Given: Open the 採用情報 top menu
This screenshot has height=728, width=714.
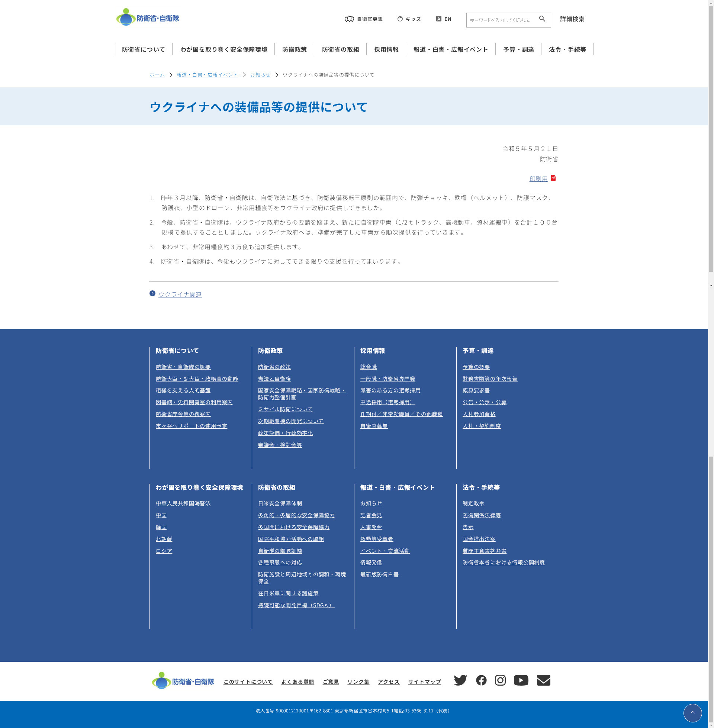Looking at the screenshot, I should [x=386, y=49].
